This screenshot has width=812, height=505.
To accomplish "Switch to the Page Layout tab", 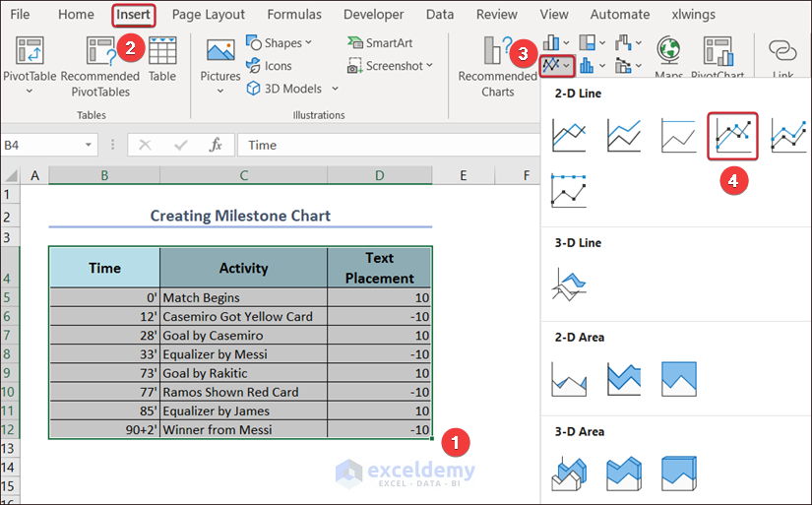I will tap(209, 15).
